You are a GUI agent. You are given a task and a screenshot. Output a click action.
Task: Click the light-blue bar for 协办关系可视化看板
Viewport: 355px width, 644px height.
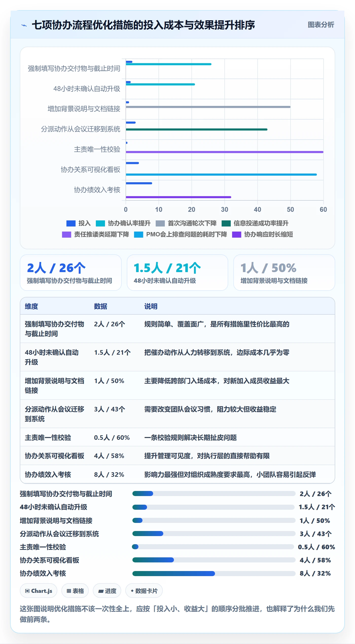tap(221, 175)
